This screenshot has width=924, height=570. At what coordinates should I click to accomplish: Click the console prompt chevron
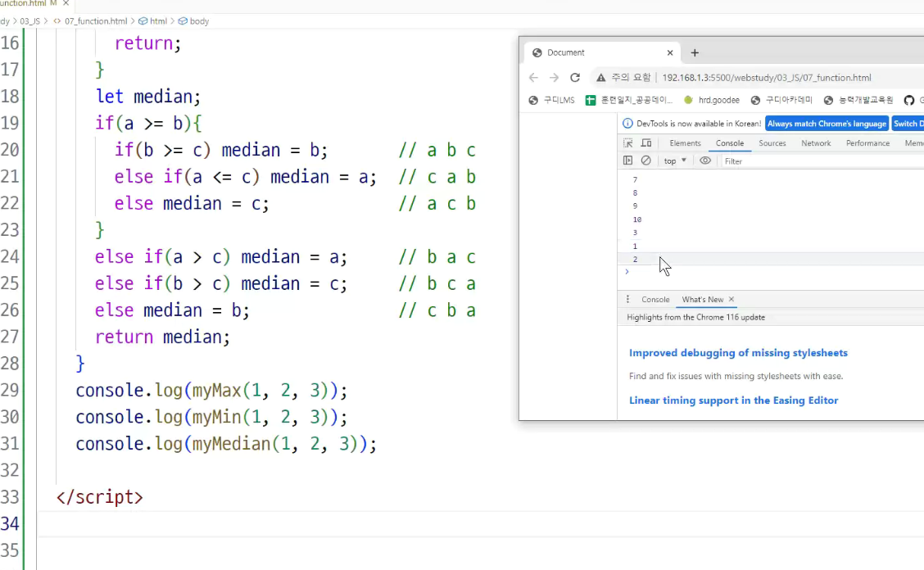coord(627,272)
